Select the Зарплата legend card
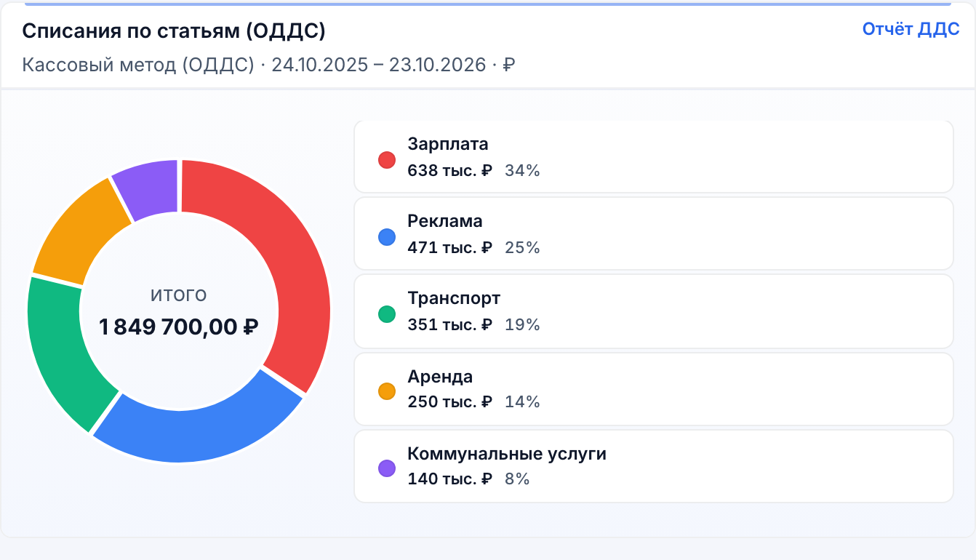Viewport: 976px width, 560px height. [653, 156]
